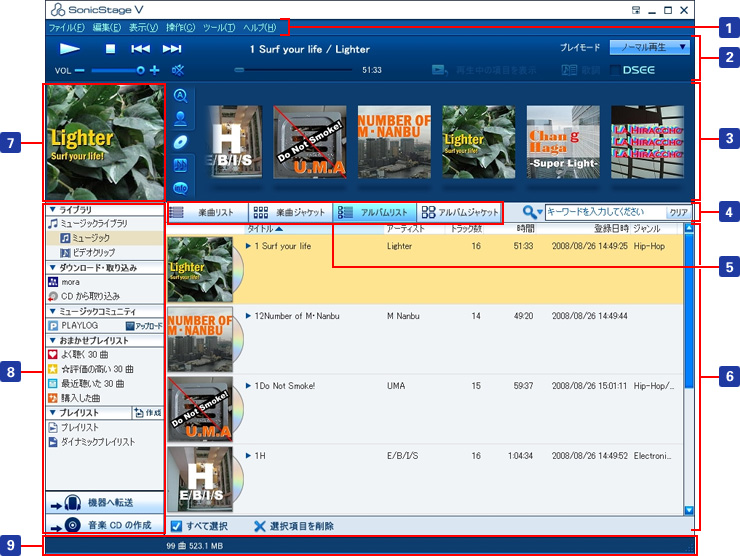Collapse the ライブラリ section
Viewport: 740px width, 556px height.
53,210
